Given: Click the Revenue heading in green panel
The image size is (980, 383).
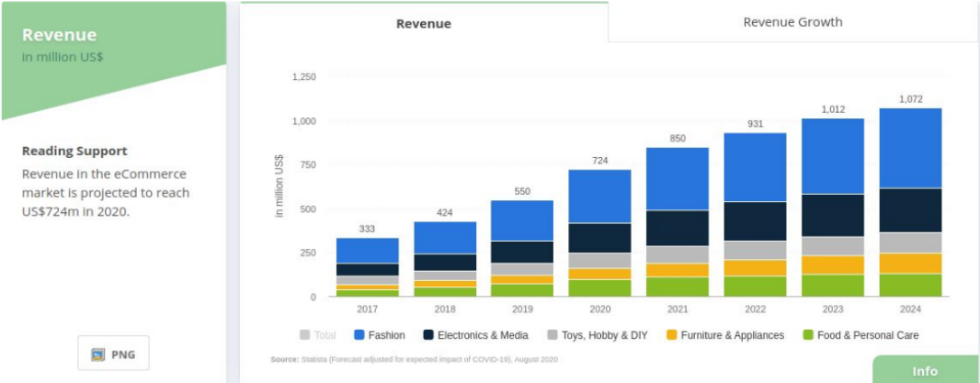Looking at the screenshot, I should [x=60, y=35].
